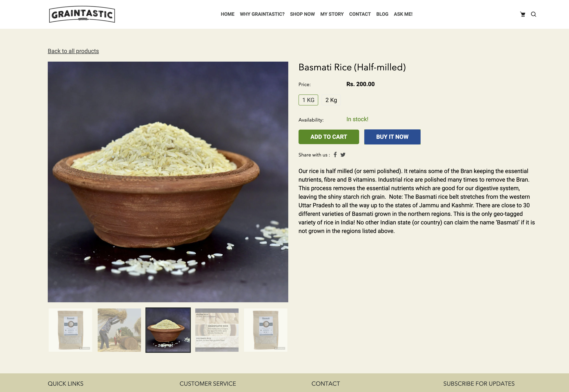569x392 pixels.
Task: View the farmer harvesting thumbnail
Action: click(x=119, y=330)
